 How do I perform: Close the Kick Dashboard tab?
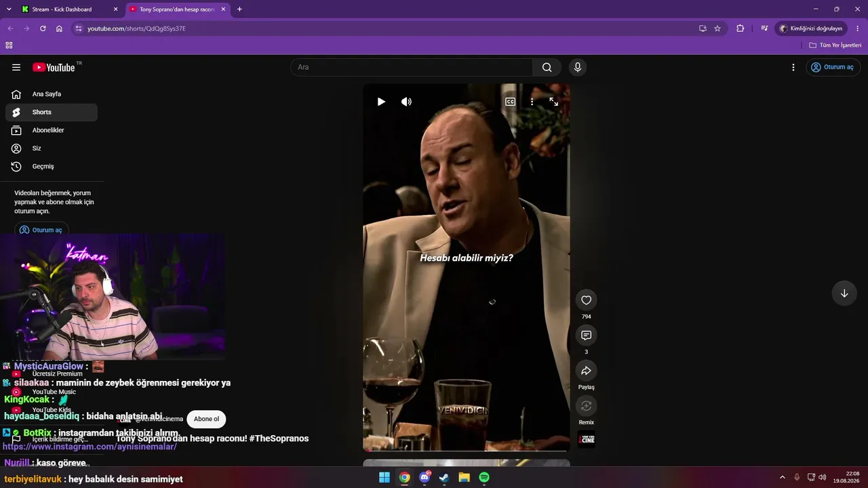click(115, 9)
